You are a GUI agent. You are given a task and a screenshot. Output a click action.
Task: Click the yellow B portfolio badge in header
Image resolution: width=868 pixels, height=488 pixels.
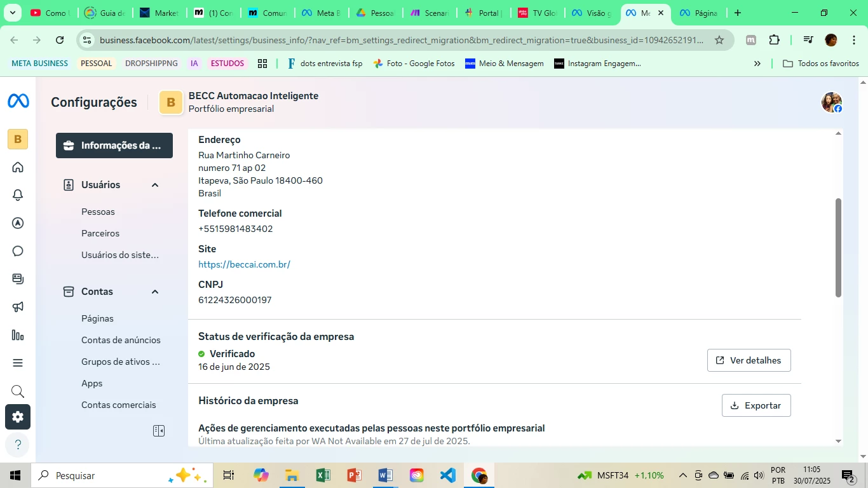[x=171, y=102]
